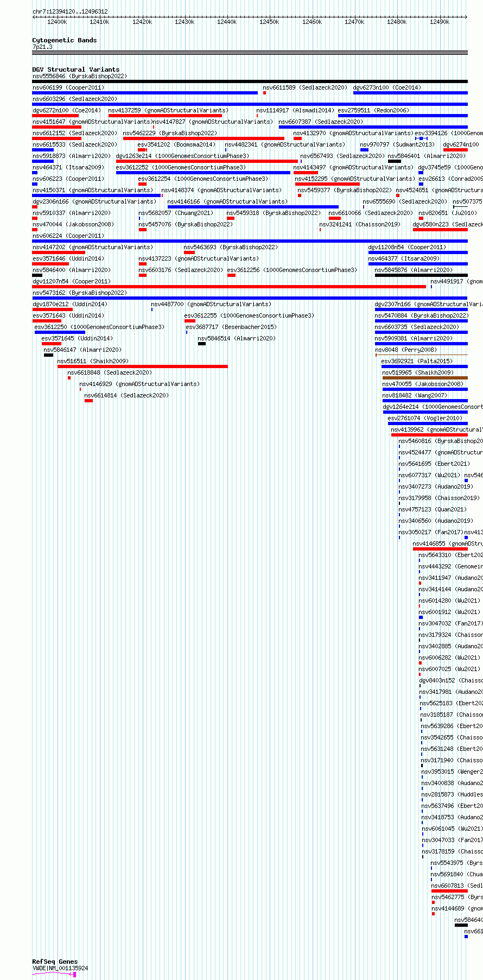
Task: Open variant nsv5462229 (ByrskaBishop2022)
Action: 170,133
